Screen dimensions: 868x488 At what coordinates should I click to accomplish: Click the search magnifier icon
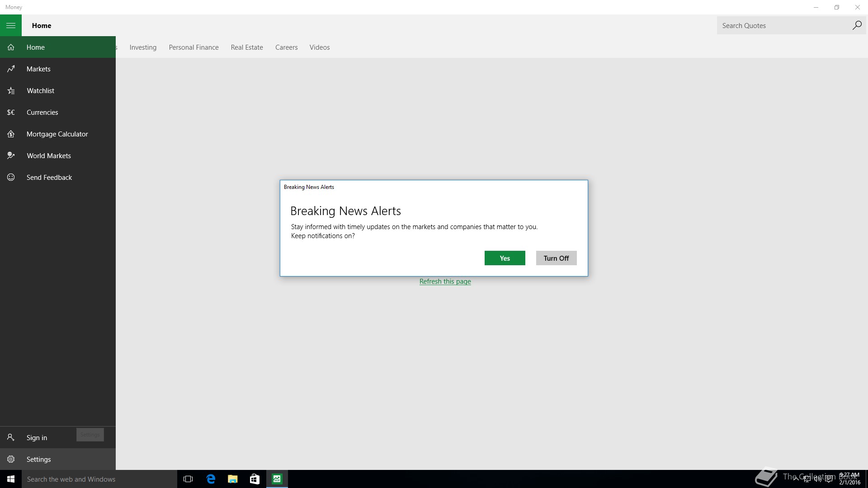tap(857, 26)
